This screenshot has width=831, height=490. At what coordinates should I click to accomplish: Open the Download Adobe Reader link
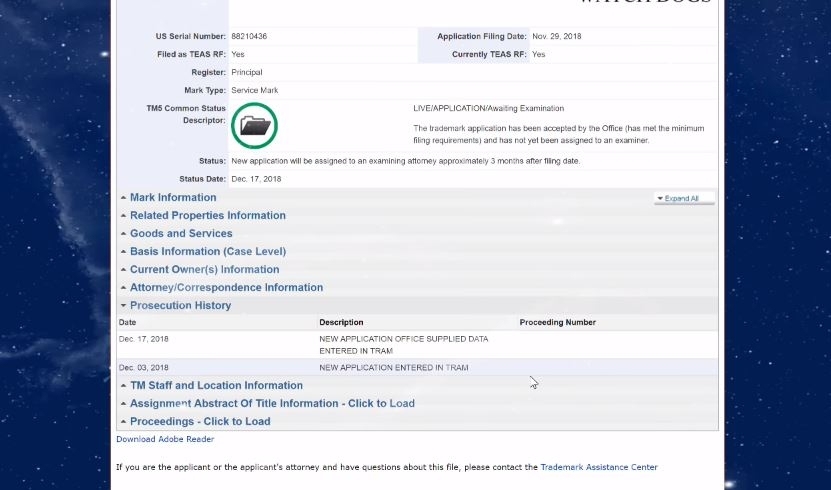point(165,439)
